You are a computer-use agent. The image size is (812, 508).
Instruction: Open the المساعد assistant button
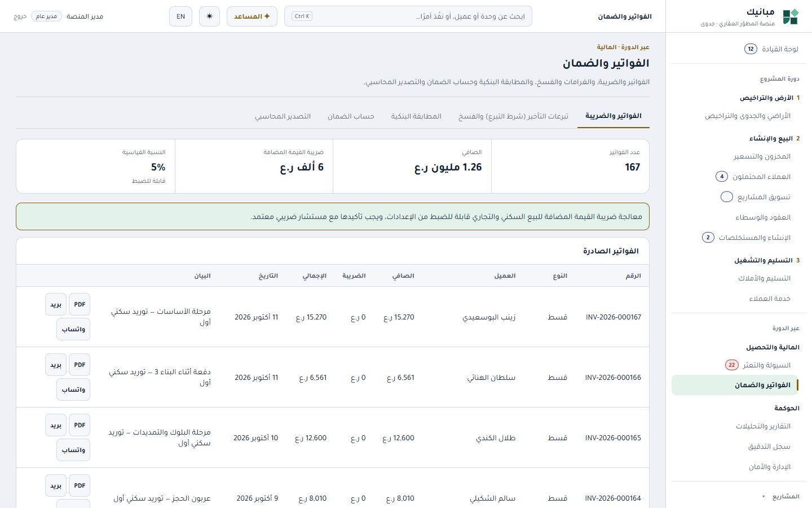point(252,16)
